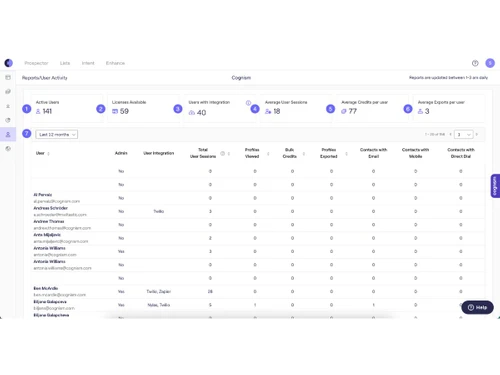Click the Licenses Available value 59

(124, 111)
